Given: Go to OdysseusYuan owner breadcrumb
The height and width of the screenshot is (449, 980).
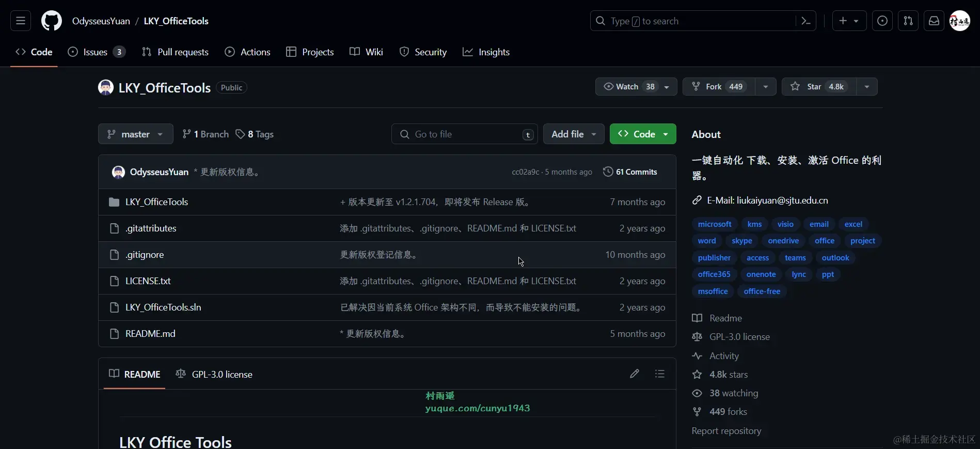Looking at the screenshot, I should click(x=101, y=21).
